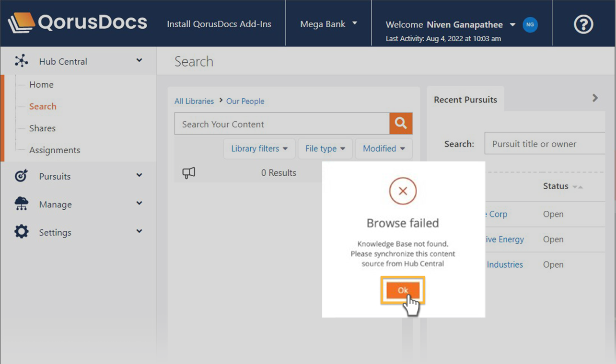
Task: Click the Hub Central network icon
Action: pos(21,61)
